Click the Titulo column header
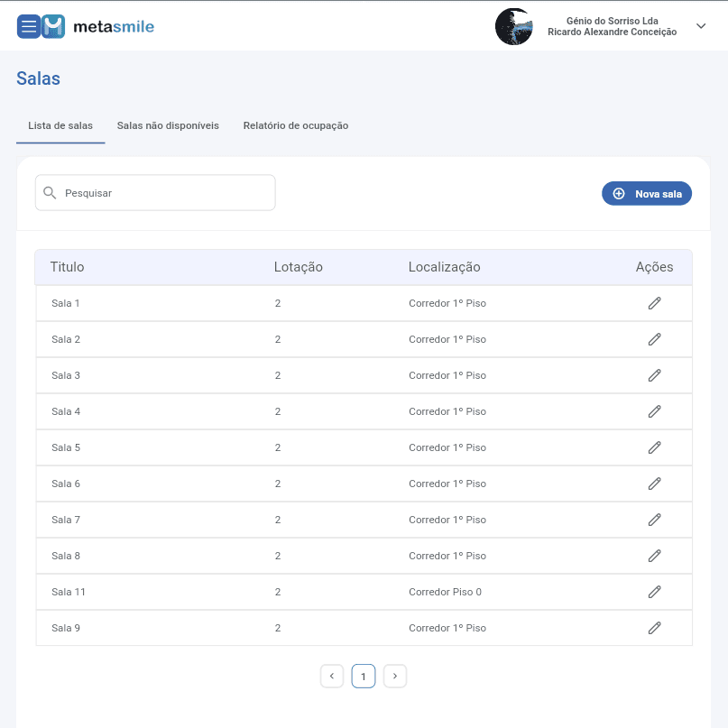 click(x=68, y=267)
